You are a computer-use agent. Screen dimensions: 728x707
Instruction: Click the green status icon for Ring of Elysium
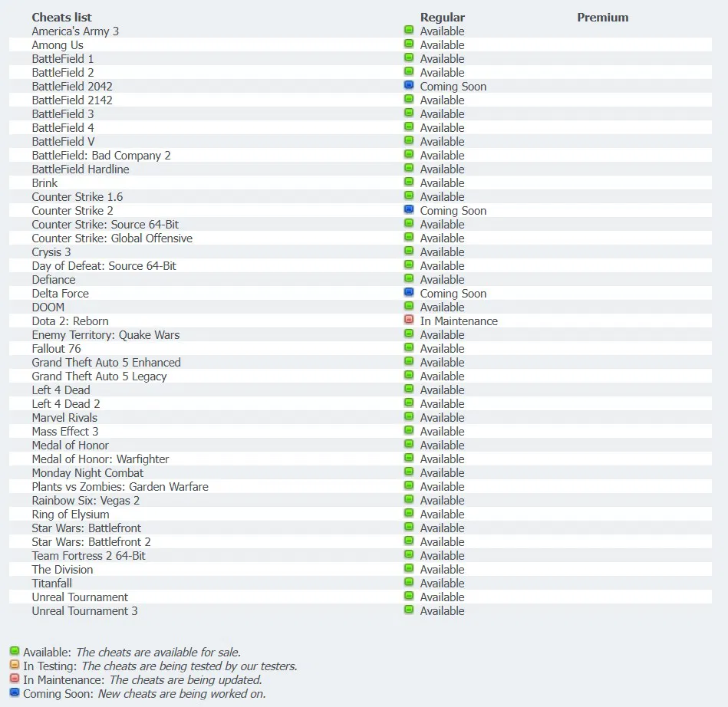pos(409,513)
